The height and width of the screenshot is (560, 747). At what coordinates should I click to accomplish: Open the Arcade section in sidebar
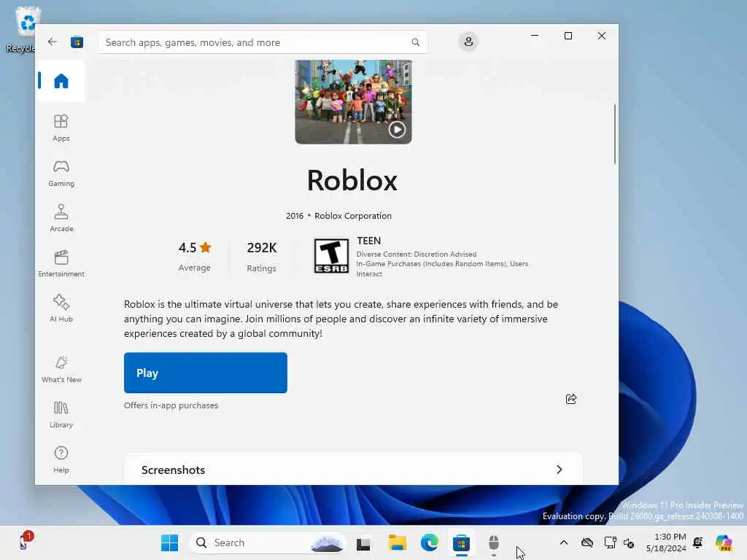(x=61, y=218)
